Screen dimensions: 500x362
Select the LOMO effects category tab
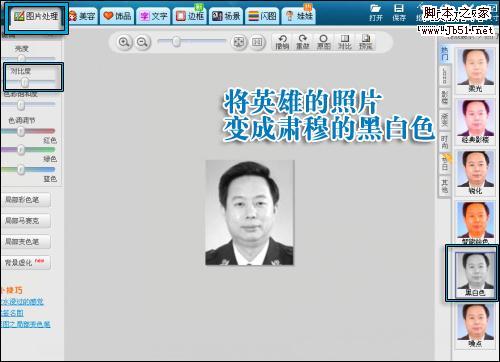coord(445,76)
